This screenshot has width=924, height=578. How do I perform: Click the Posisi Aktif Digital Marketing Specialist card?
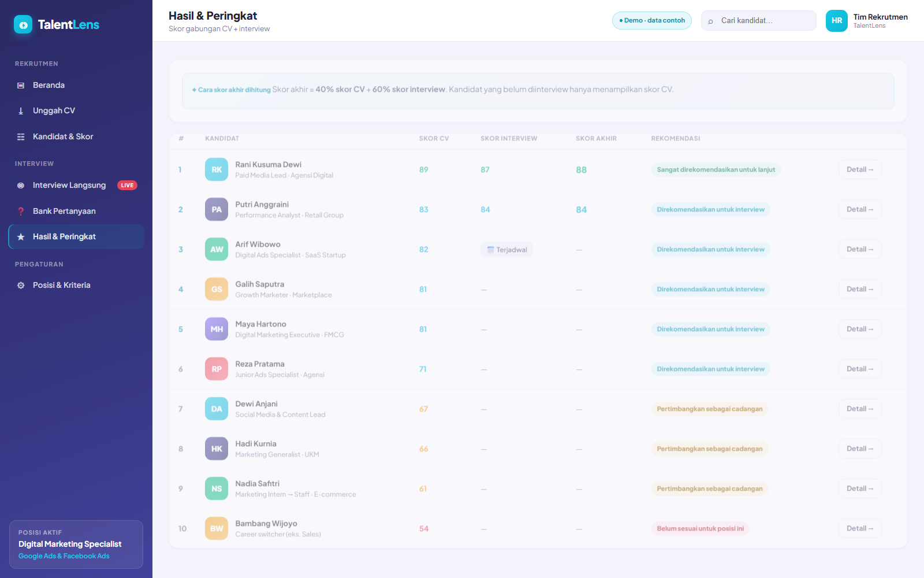tap(76, 544)
